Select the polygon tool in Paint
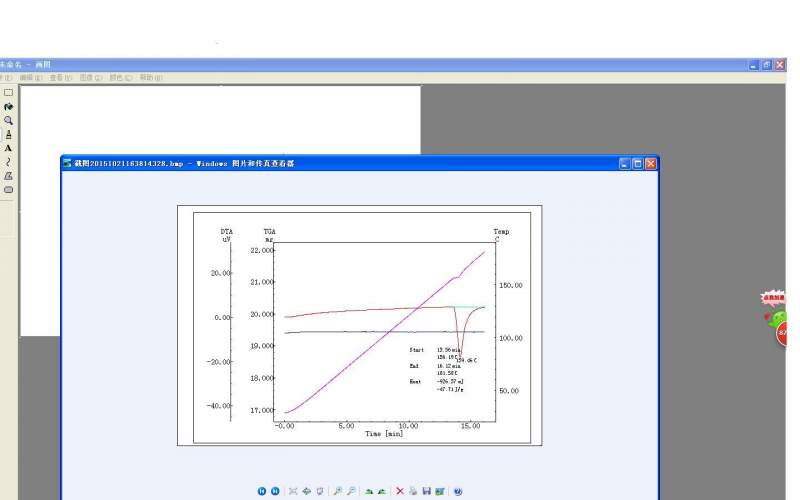The width and height of the screenshot is (800, 500). [x=8, y=176]
